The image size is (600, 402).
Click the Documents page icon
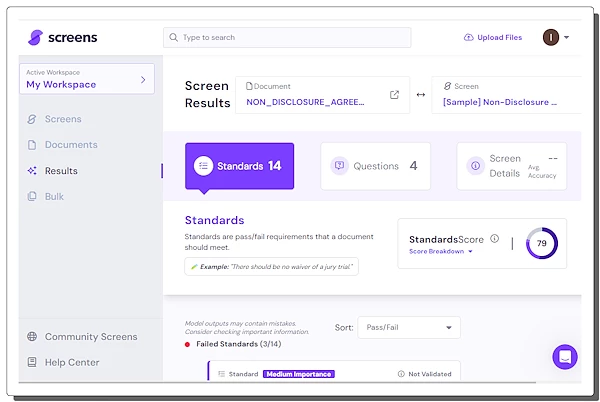click(x=32, y=145)
